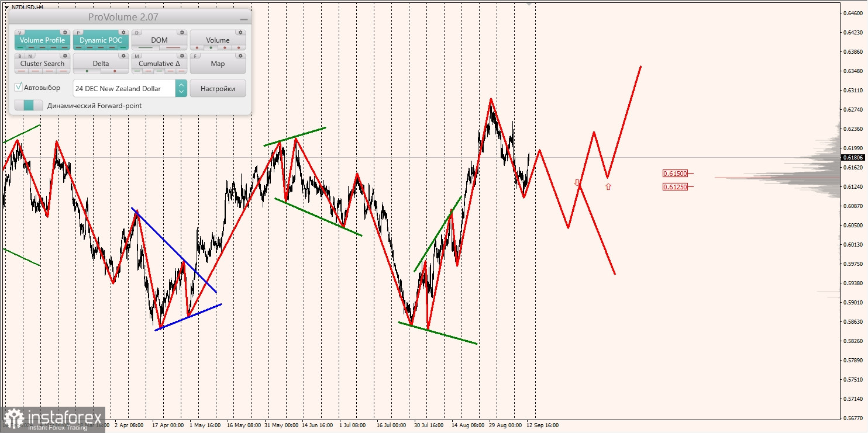
Task: Click the D hotkey tag on DOM
Action: coord(137,33)
